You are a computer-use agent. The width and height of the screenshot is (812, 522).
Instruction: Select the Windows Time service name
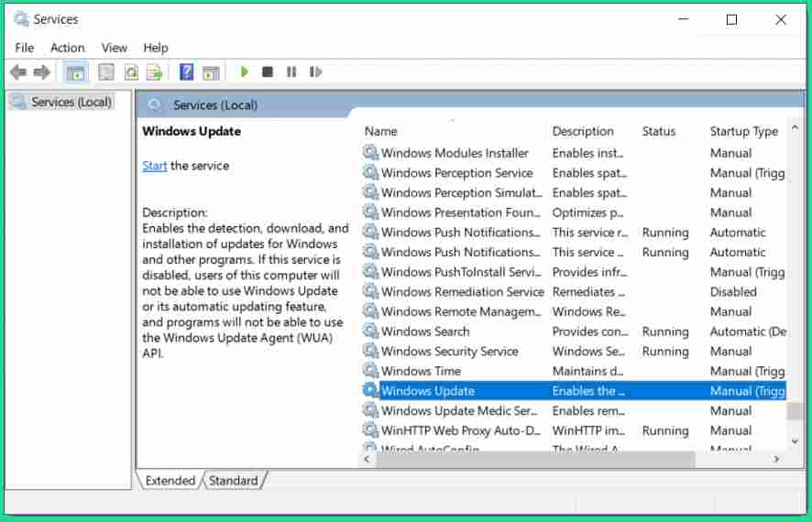pos(421,371)
